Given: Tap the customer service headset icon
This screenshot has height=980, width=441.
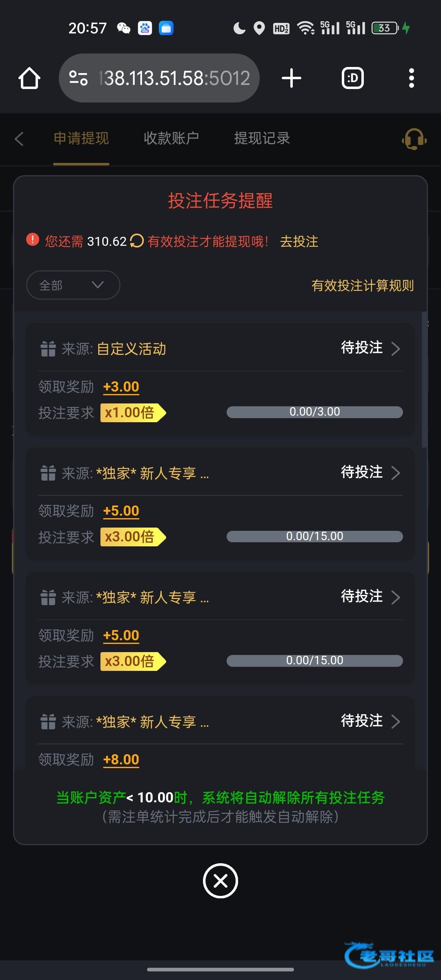Looking at the screenshot, I should [x=414, y=139].
